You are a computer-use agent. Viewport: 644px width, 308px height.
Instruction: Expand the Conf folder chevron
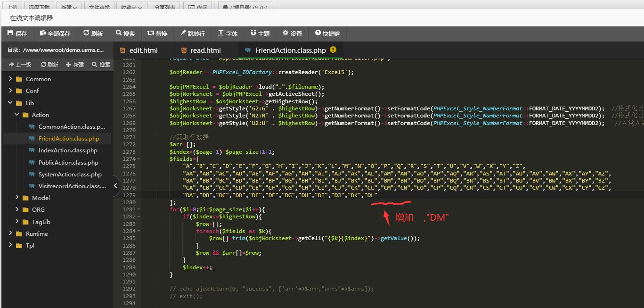10,91
